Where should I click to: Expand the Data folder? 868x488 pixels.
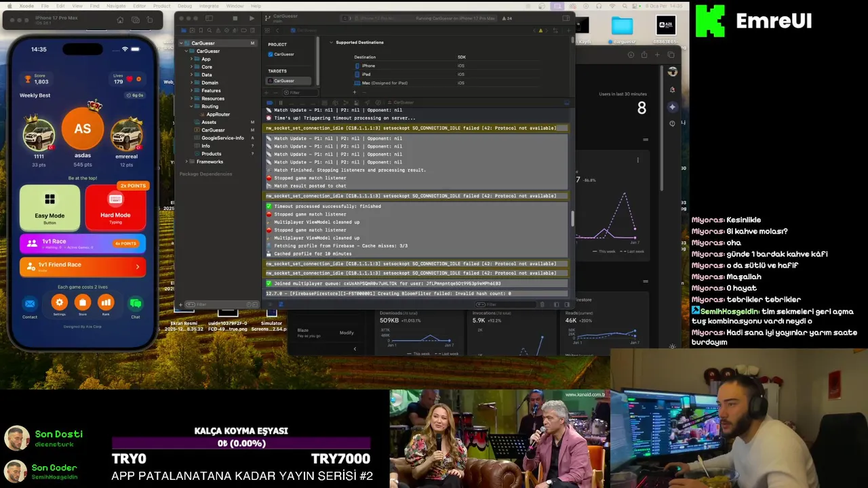coord(191,75)
